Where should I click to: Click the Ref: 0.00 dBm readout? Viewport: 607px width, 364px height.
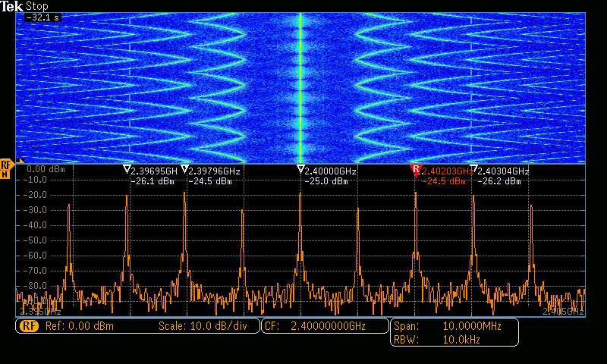click(x=80, y=326)
